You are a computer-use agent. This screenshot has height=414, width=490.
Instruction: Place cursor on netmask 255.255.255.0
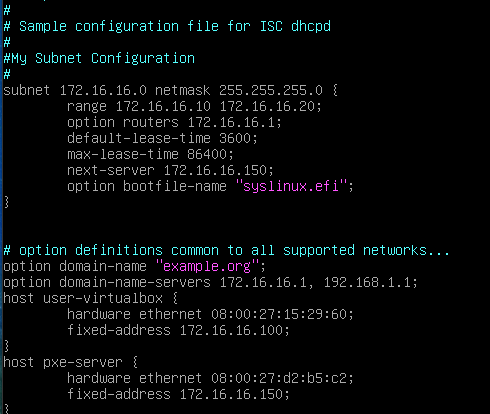coord(271,90)
